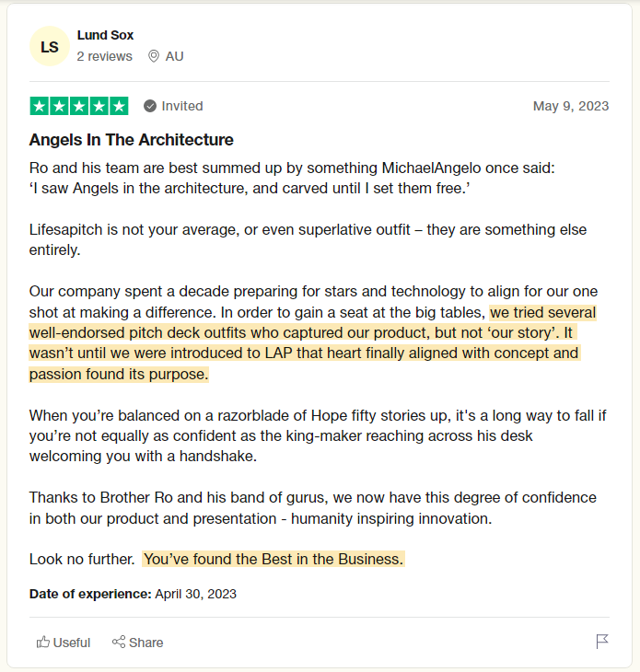This screenshot has width=640, height=672.
Task: Click the AU country label
Action: [x=174, y=56]
